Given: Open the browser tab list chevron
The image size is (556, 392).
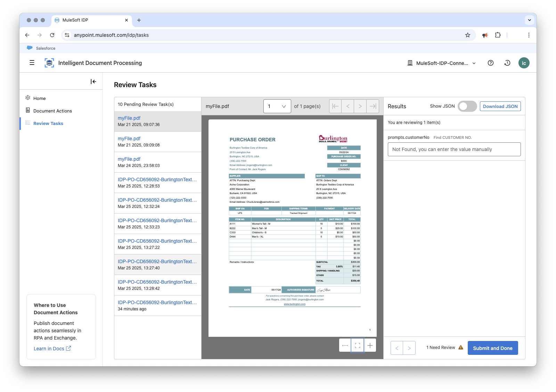Looking at the screenshot, I should tap(529, 20).
